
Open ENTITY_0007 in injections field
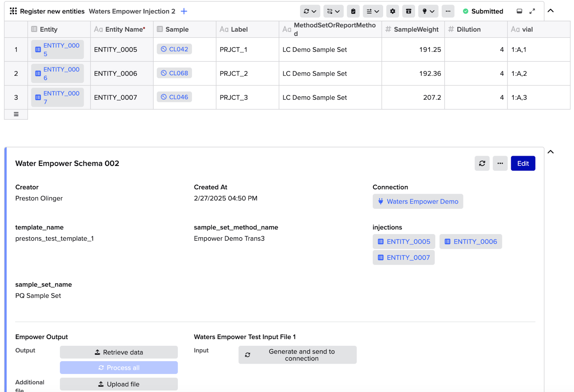tap(404, 258)
